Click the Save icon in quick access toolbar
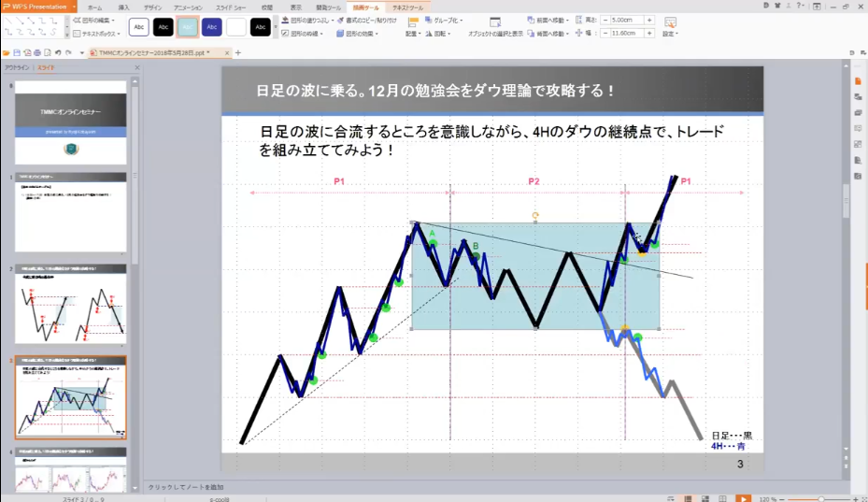Screen dimensions: 868x502 click(19, 52)
